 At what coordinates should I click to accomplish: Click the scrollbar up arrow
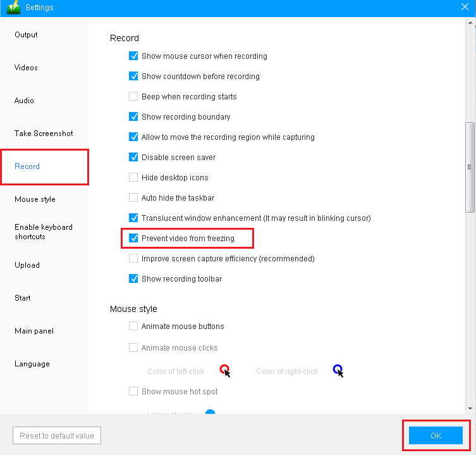(x=470, y=23)
